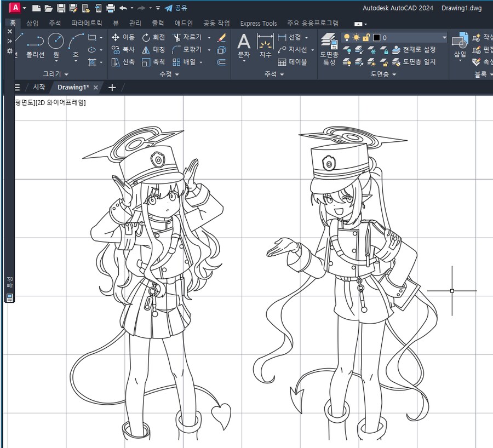Select the Stretch (신축) tool
Screen dimensions: 493x448
[x=123, y=62]
